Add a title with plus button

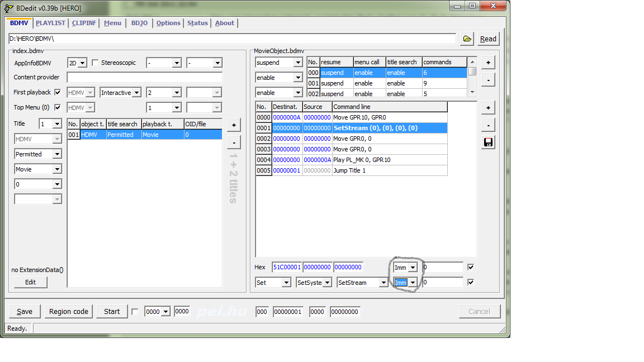click(234, 125)
